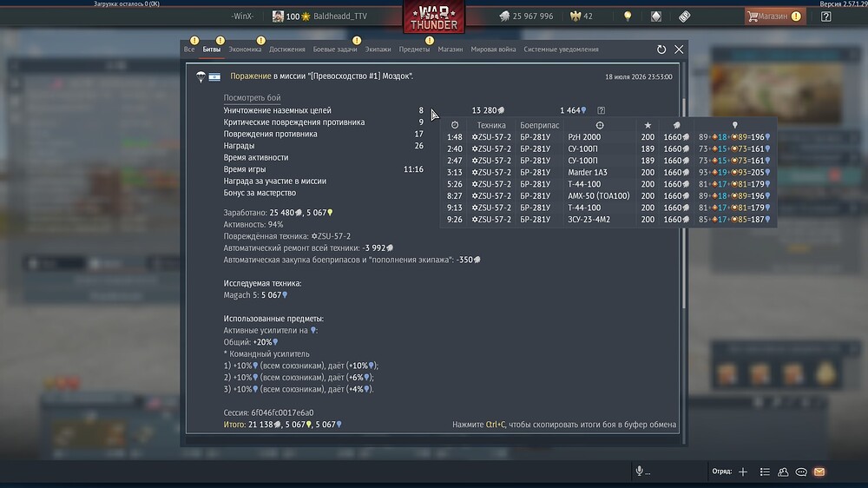Image resolution: width=868 pixels, height=488 pixels.
Task: Open the contacts icon in bottom bar
Action: click(x=783, y=472)
